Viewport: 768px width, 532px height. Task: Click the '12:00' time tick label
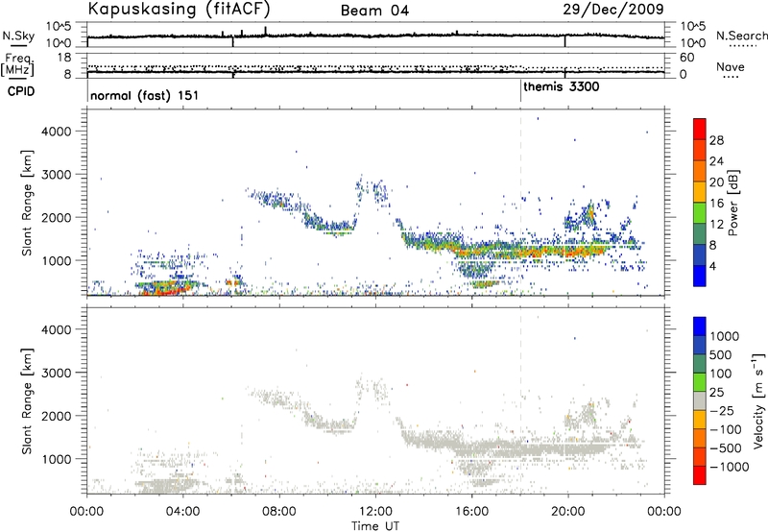coord(375,511)
